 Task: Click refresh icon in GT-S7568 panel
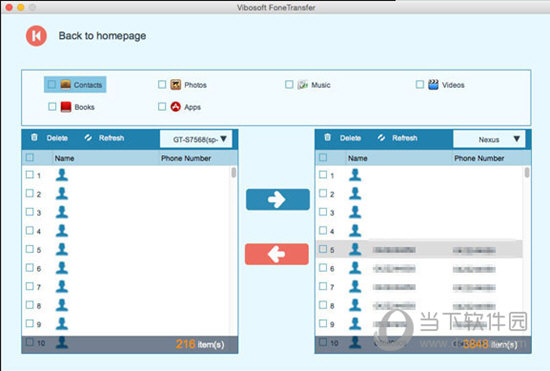pyautogui.click(x=88, y=137)
